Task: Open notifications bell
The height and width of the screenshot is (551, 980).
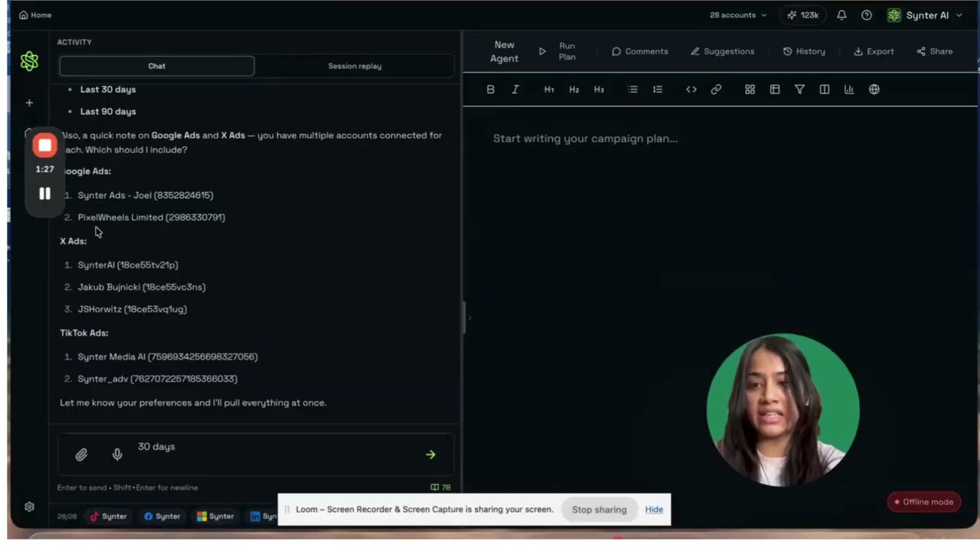Action: 841,15
